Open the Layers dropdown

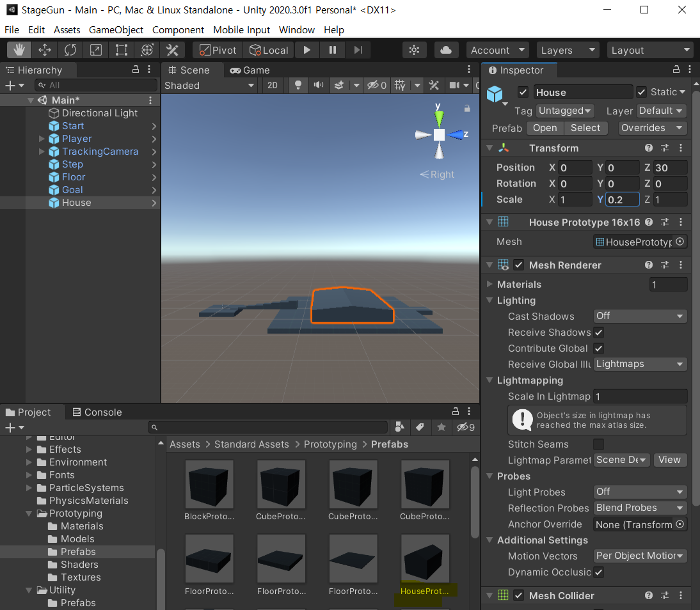pyautogui.click(x=568, y=50)
